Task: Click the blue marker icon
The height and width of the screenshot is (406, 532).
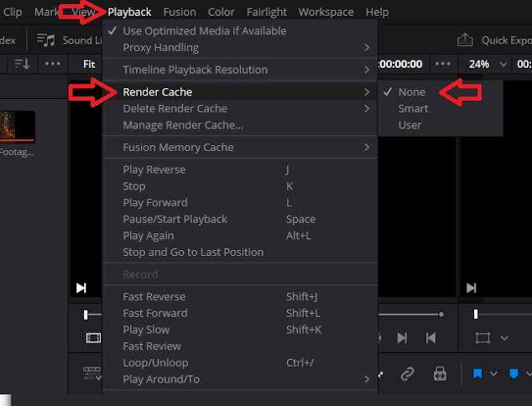Action: (x=514, y=373)
